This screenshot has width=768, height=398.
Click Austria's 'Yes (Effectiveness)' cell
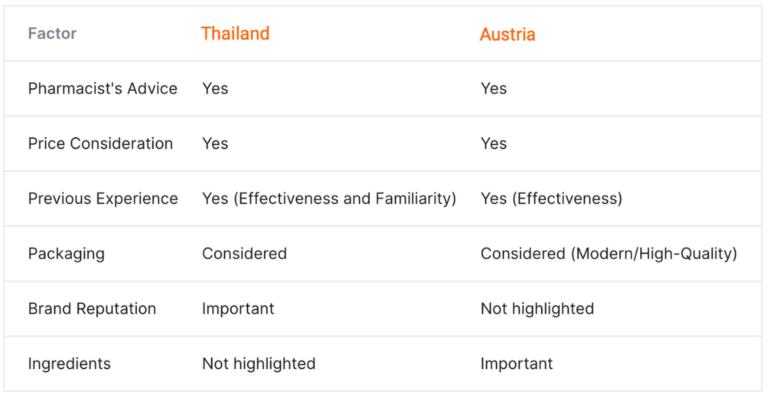[552, 198]
